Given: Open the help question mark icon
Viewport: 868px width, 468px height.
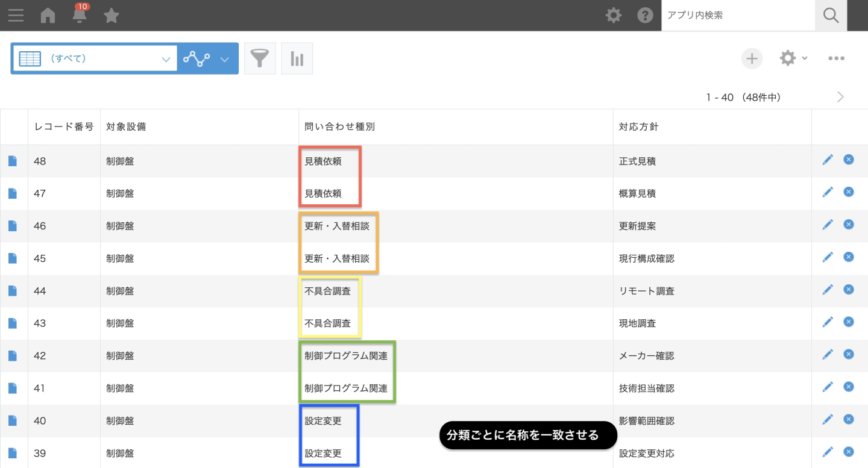Looking at the screenshot, I should (646, 15).
